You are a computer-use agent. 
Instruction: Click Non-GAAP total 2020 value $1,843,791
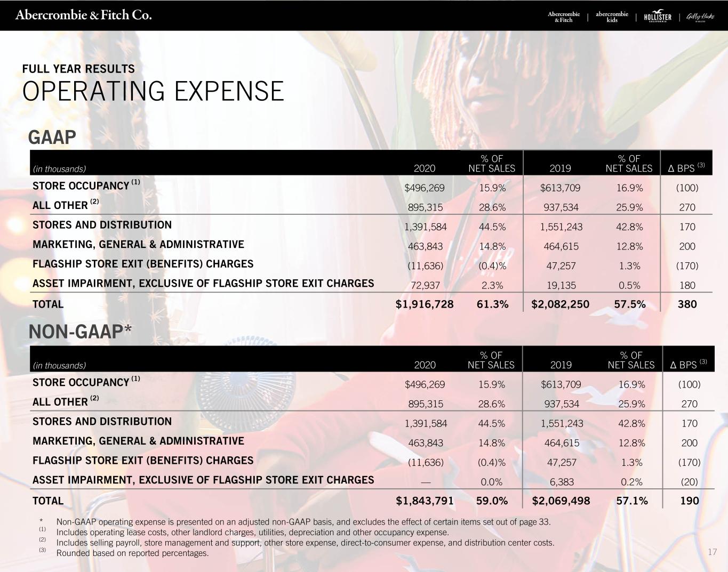[x=425, y=501]
